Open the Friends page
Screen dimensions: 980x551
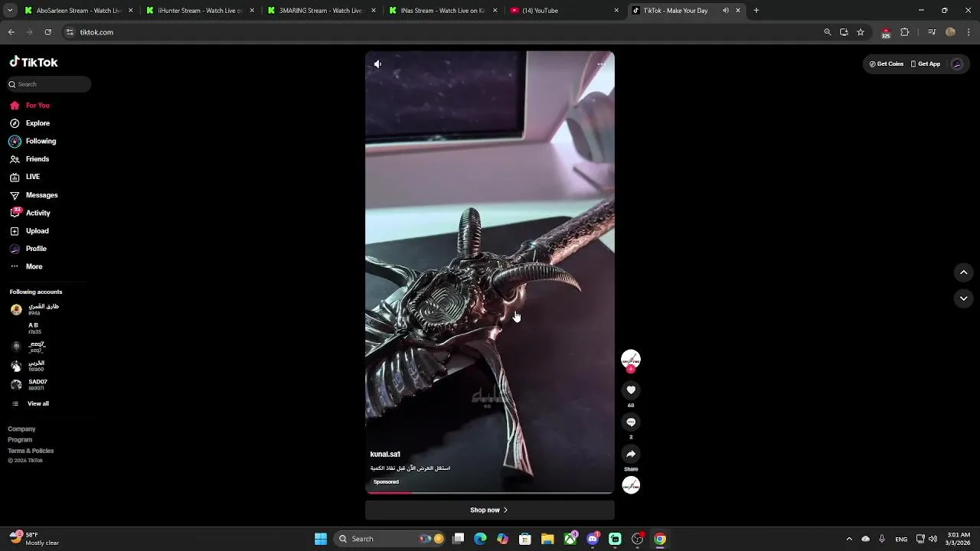click(31, 159)
